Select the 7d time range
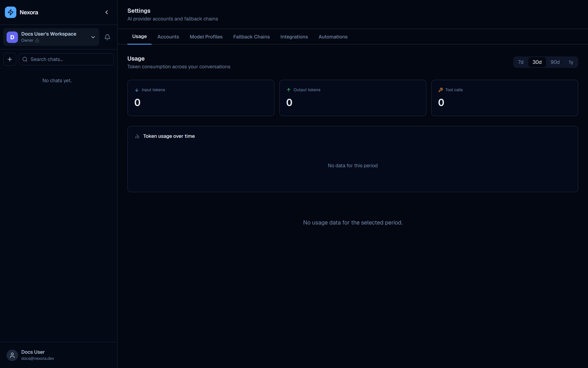588x368 pixels. [520, 62]
